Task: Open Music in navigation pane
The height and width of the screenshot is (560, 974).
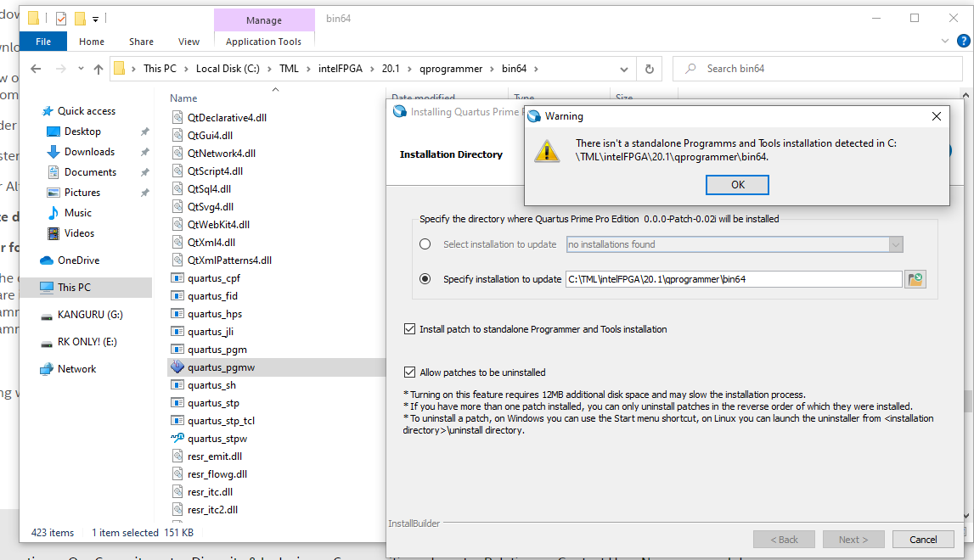Action: 77,213
